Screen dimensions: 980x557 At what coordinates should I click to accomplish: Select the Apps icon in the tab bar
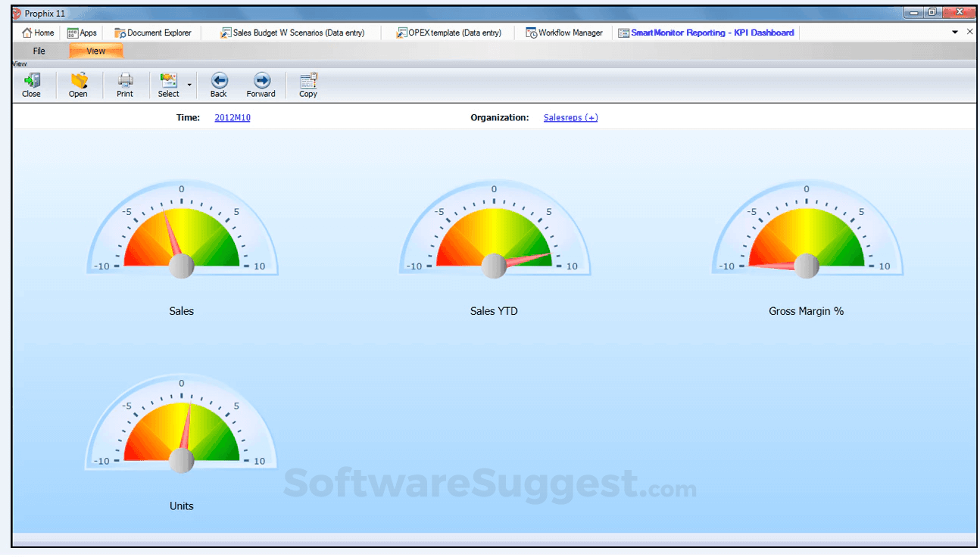click(x=82, y=33)
